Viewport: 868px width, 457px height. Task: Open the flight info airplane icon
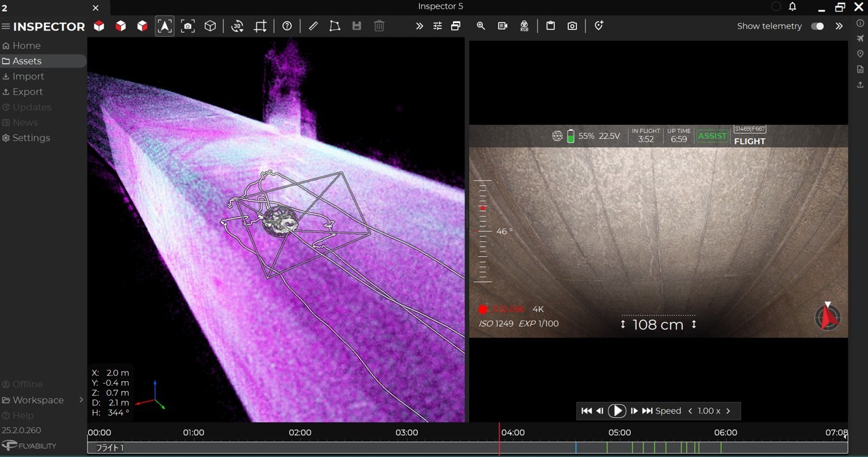860,39
